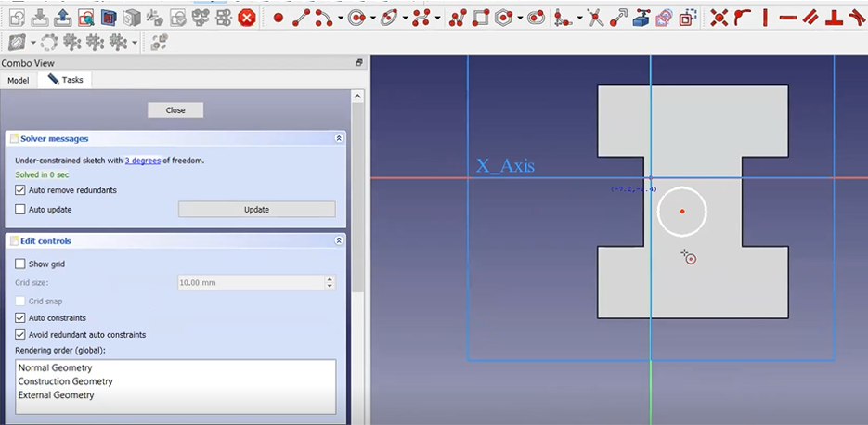Float the Combo View panel

pos(359,63)
